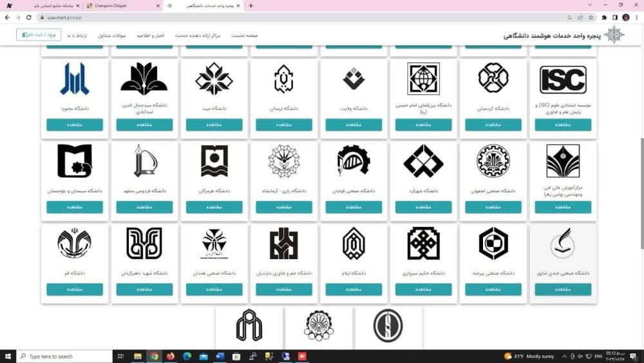Click the Buin Zahra engineering center logo

click(563, 161)
